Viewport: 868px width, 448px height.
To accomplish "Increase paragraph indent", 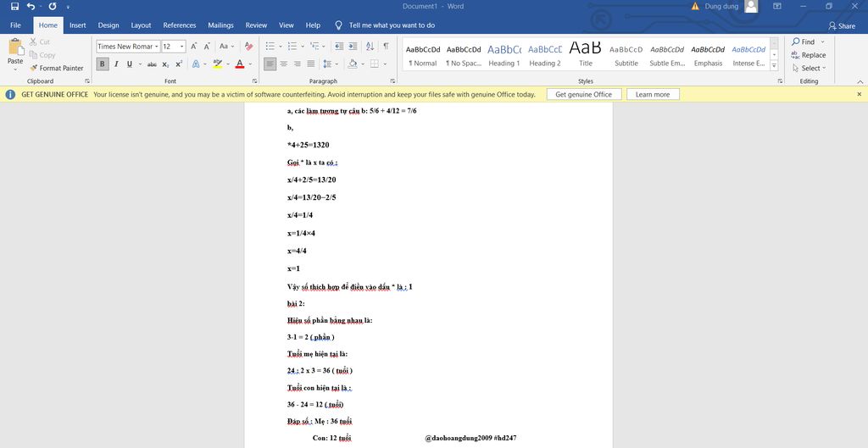I will pos(353,47).
